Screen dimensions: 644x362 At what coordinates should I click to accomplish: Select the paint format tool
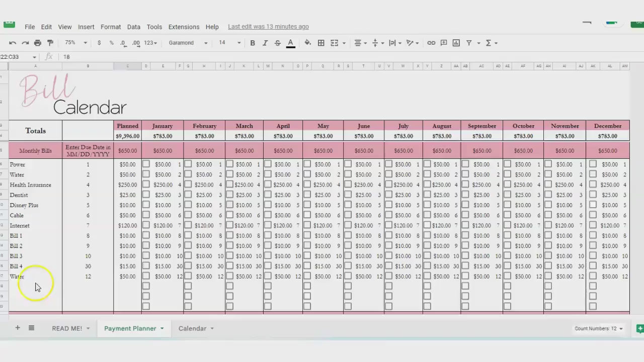[x=50, y=43]
